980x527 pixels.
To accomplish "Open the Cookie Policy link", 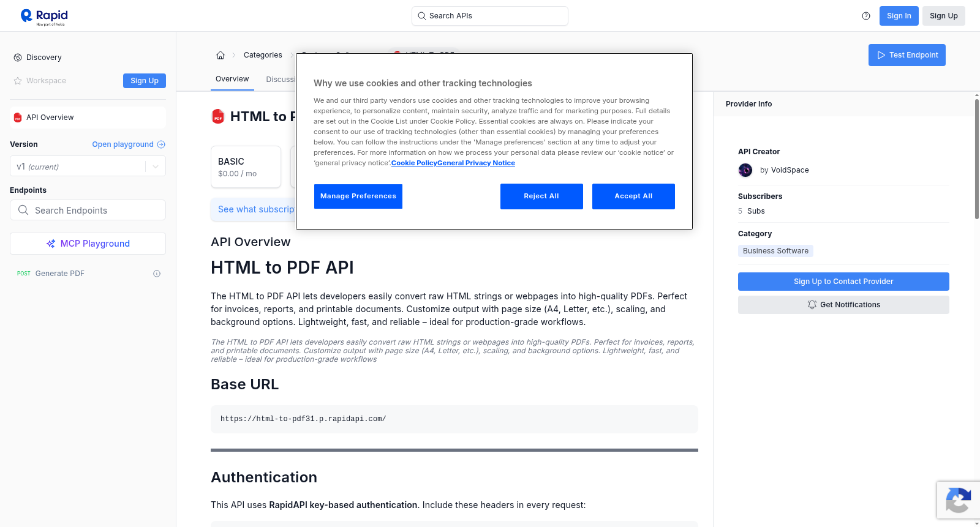I will coord(414,163).
